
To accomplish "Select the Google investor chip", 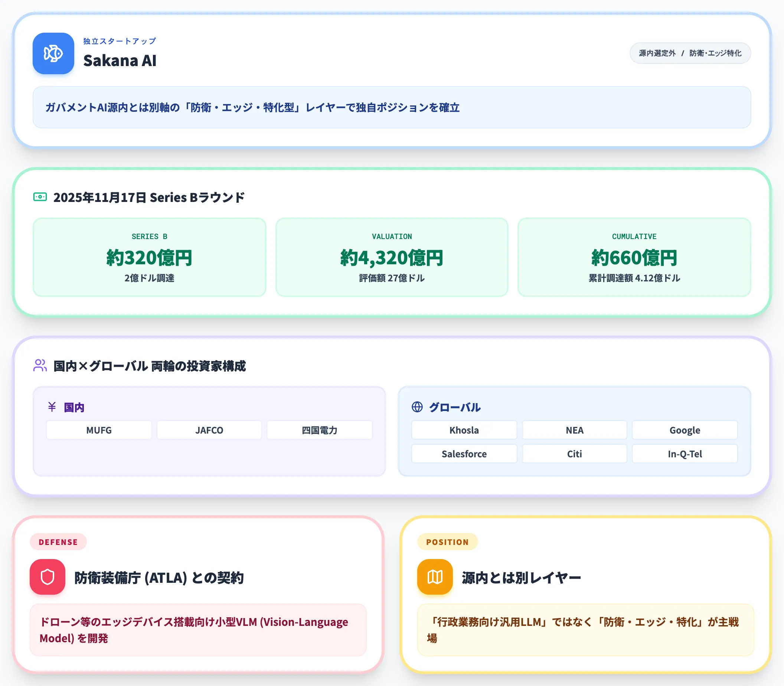I will pyautogui.click(x=685, y=430).
